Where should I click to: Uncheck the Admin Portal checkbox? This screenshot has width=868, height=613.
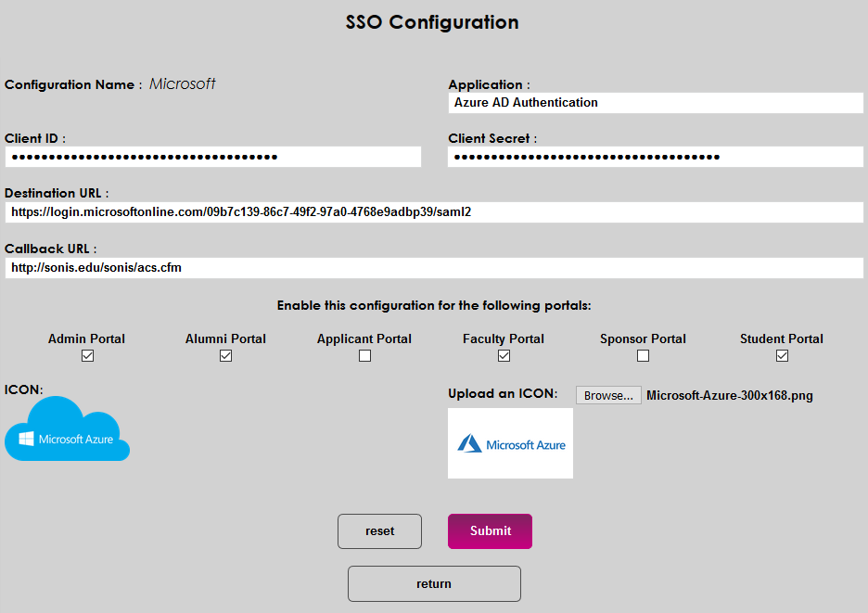pos(87,355)
